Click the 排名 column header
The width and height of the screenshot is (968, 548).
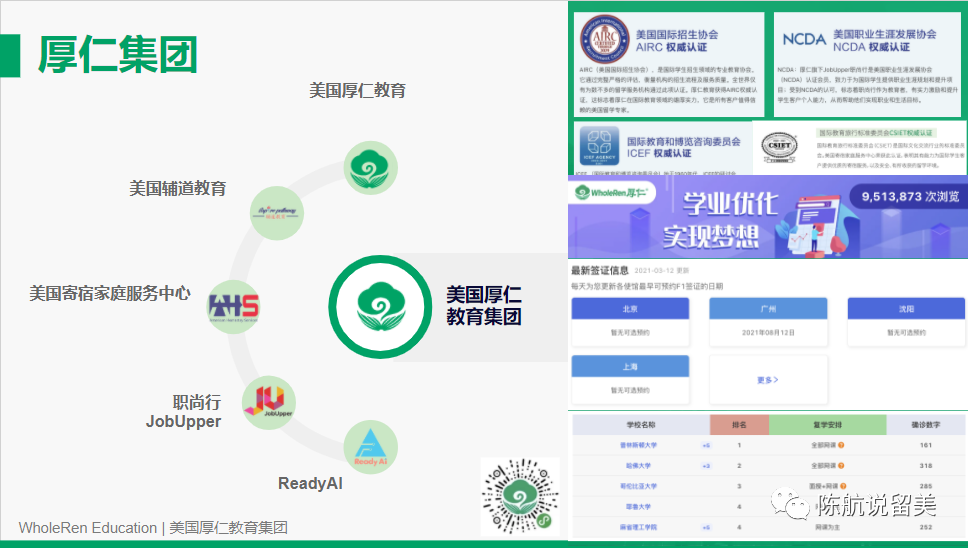(x=739, y=424)
